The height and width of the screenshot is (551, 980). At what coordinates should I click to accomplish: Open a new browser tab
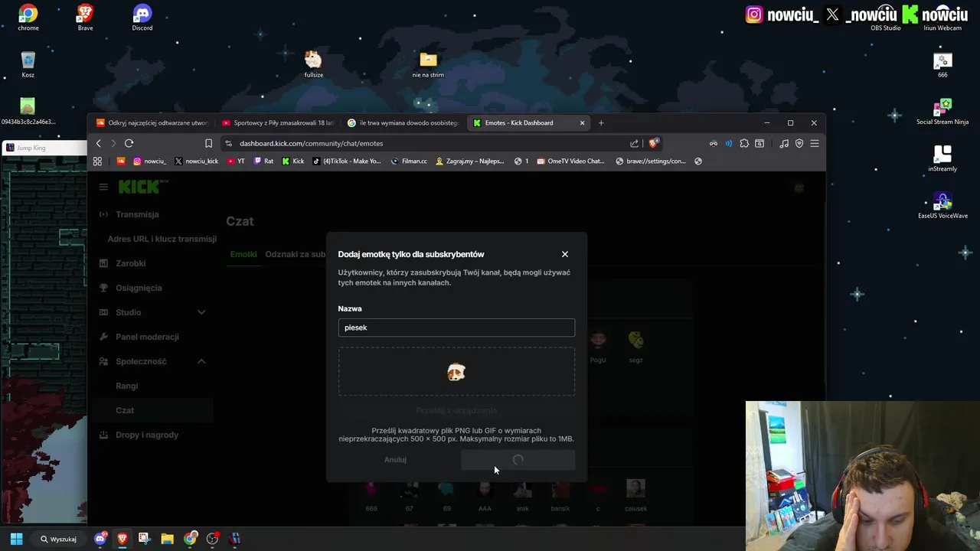click(x=601, y=122)
